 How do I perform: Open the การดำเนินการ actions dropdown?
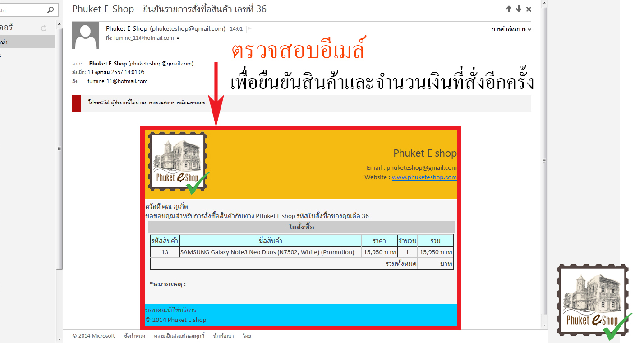coord(511,29)
